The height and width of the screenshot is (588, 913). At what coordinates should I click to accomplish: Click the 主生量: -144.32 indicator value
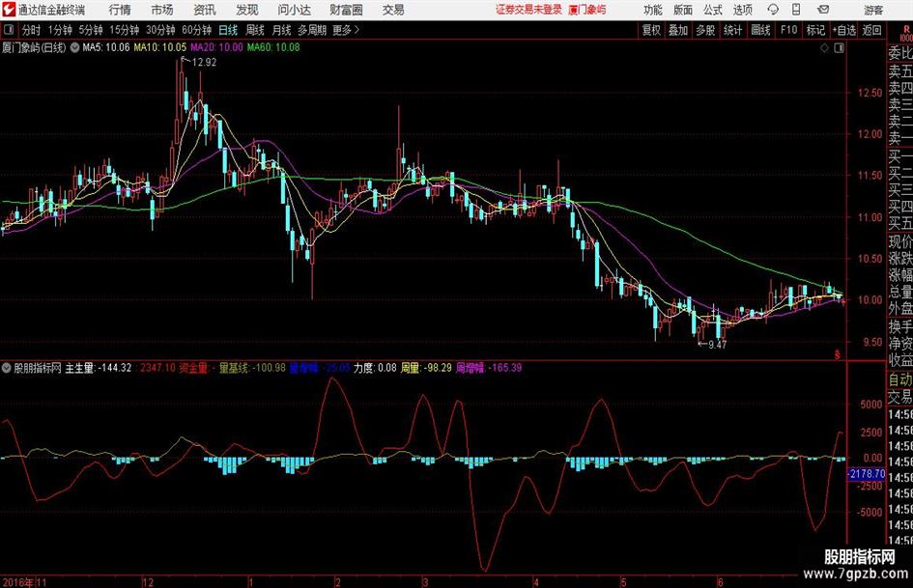[99, 368]
